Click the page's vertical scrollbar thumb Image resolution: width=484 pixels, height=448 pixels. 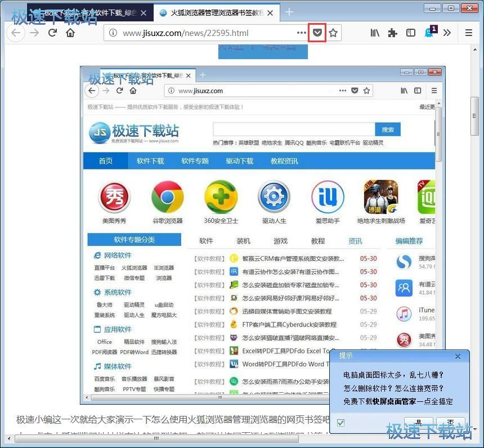click(474, 116)
